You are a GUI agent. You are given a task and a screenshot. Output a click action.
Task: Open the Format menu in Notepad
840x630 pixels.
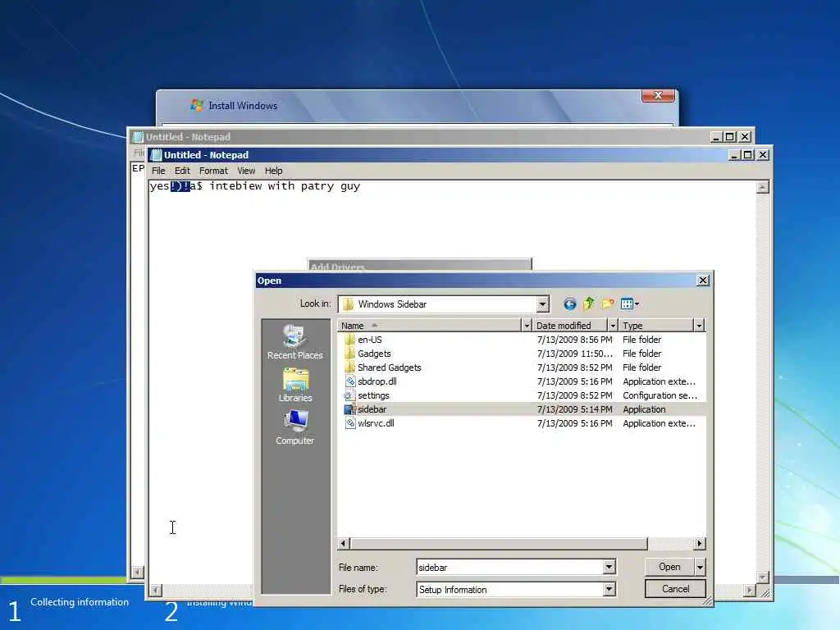click(x=213, y=171)
